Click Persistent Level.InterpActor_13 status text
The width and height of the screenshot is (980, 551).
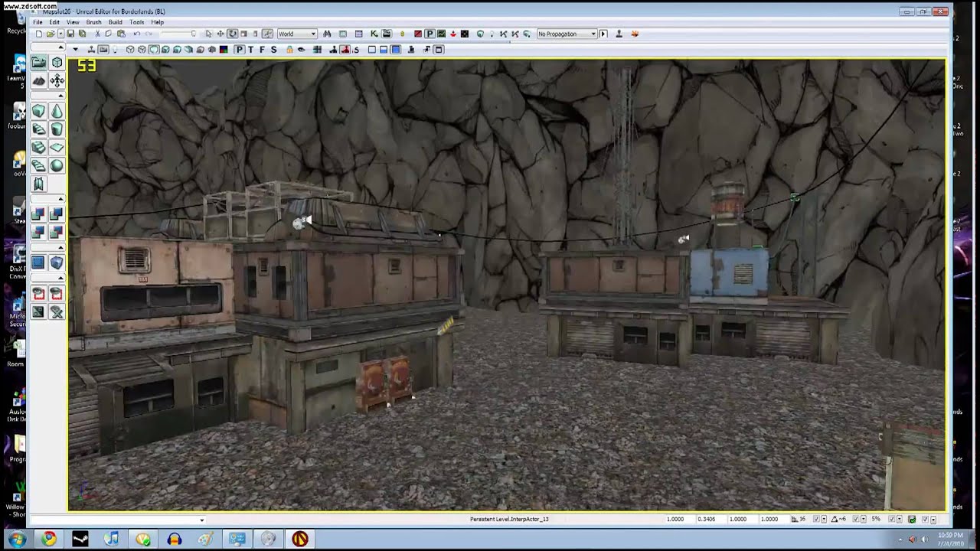click(509, 519)
